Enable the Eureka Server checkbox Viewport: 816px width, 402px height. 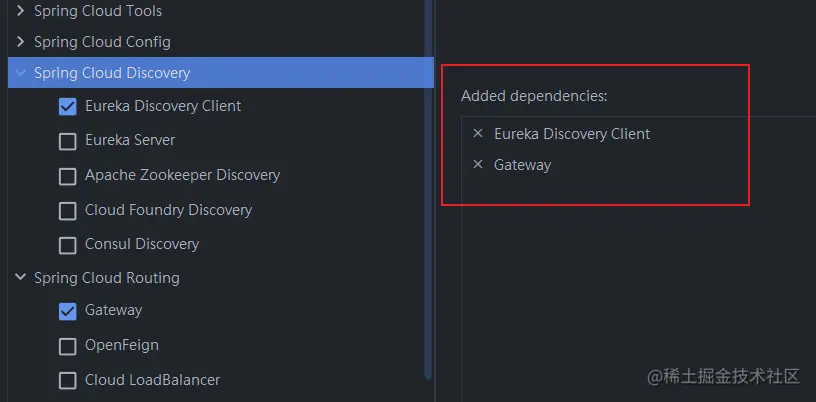[x=68, y=141]
